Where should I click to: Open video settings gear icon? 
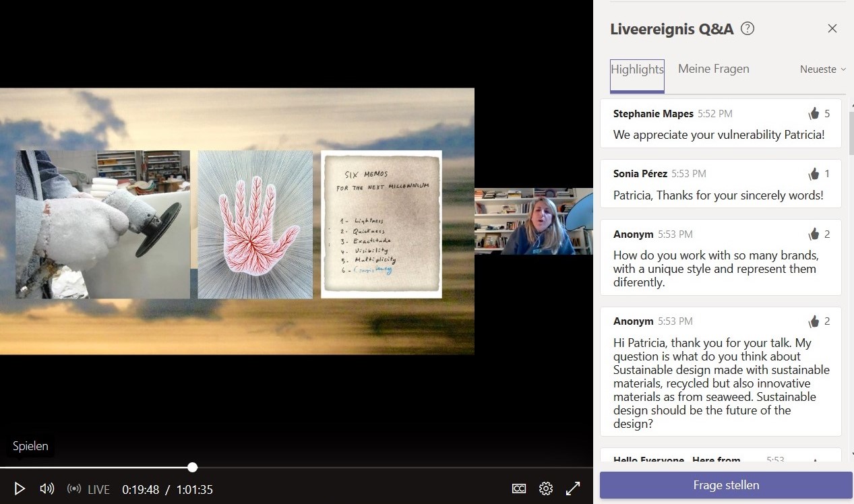point(546,489)
